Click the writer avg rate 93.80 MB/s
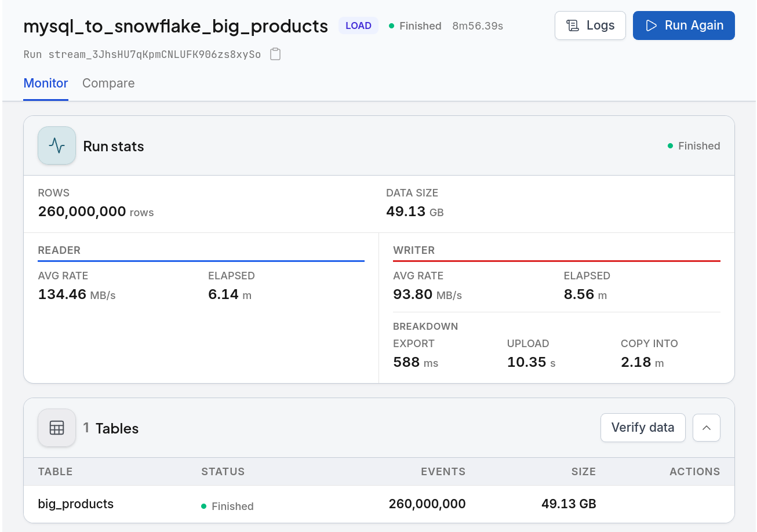757x532 pixels. click(428, 294)
